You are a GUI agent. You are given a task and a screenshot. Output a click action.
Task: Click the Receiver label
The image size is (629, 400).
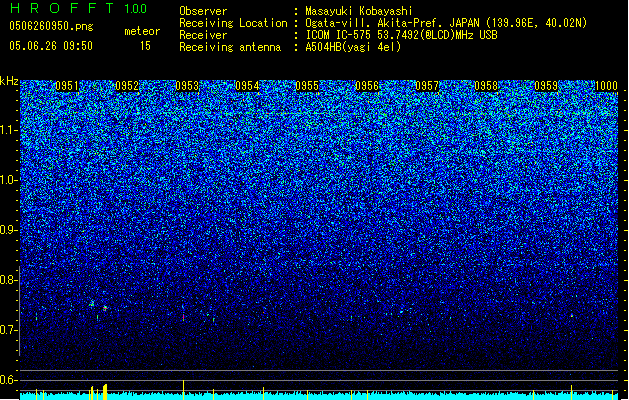203,35
